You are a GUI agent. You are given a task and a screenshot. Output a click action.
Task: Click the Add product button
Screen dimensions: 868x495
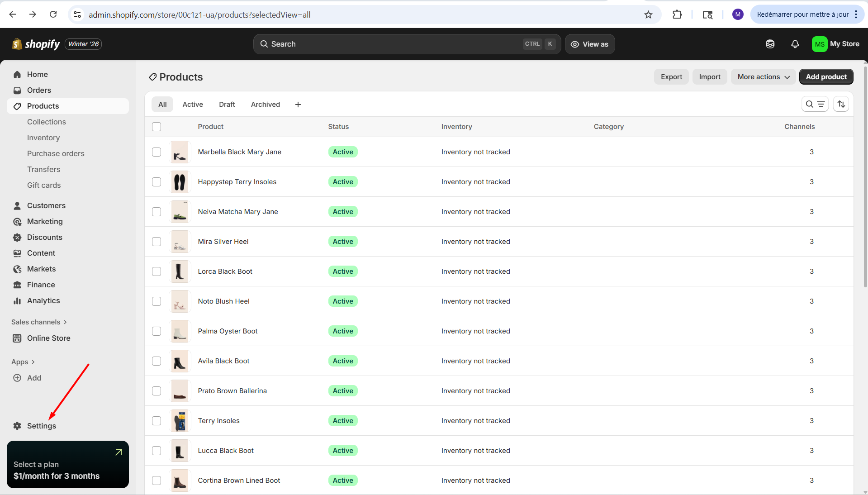[826, 77]
